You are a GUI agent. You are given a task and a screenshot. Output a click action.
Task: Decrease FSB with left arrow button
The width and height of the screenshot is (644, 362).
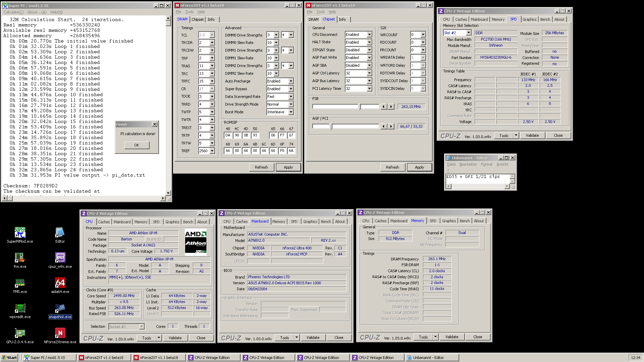(384, 107)
